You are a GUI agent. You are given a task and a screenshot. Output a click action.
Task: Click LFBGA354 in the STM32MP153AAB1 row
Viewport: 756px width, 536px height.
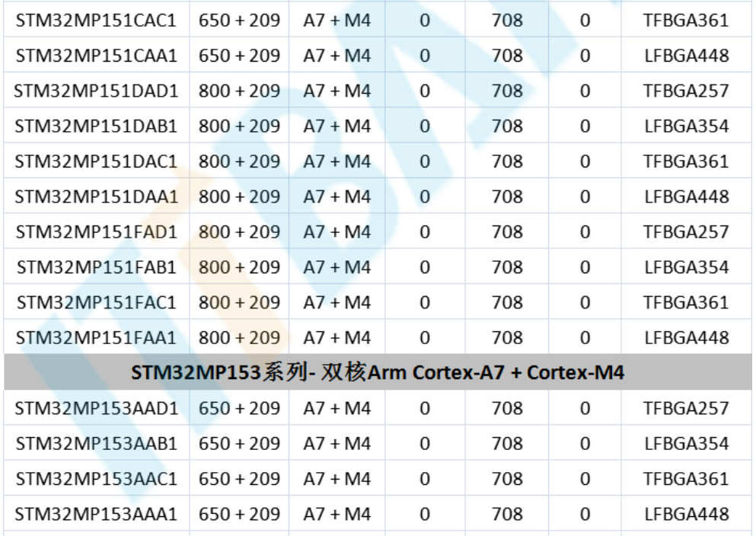click(686, 443)
